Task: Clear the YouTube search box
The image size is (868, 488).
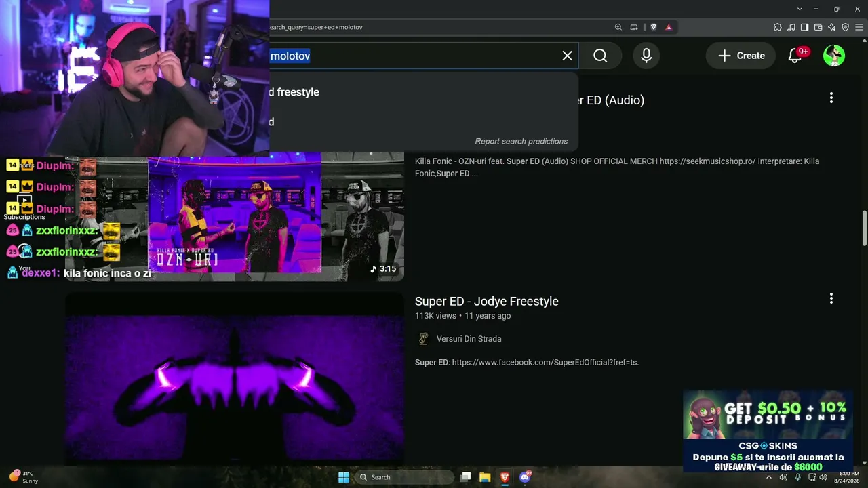Action: click(568, 56)
